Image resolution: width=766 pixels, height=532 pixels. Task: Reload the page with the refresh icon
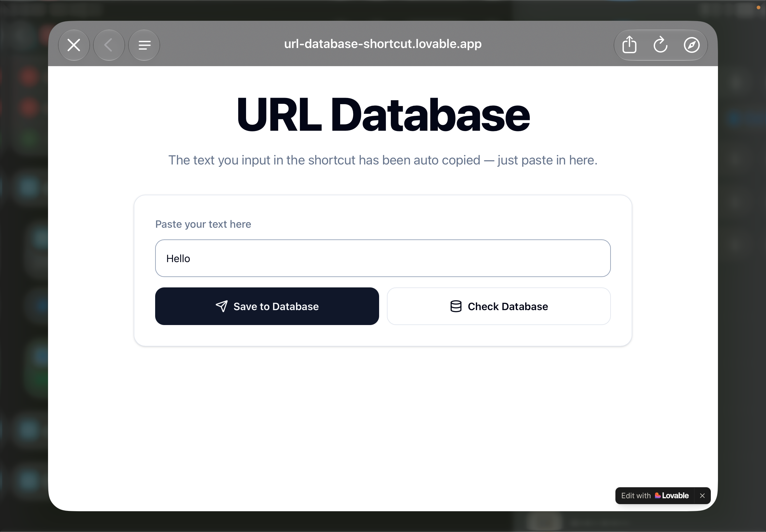[660, 45]
